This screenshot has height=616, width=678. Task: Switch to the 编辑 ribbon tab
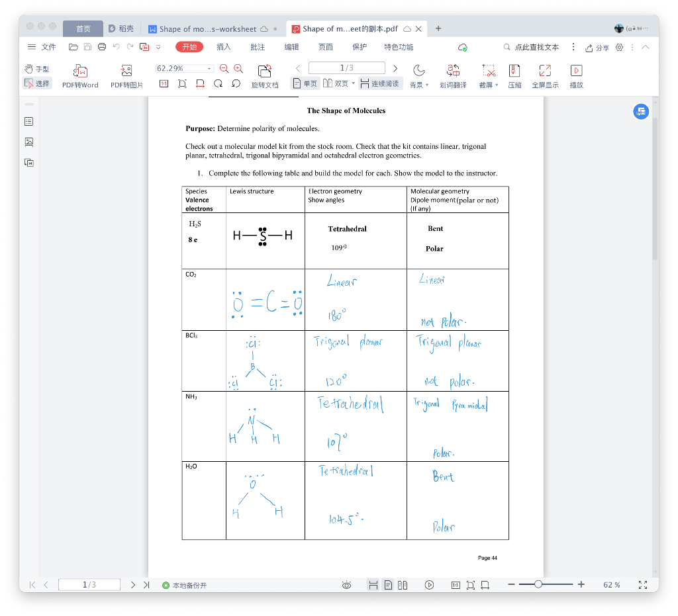(x=291, y=47)
